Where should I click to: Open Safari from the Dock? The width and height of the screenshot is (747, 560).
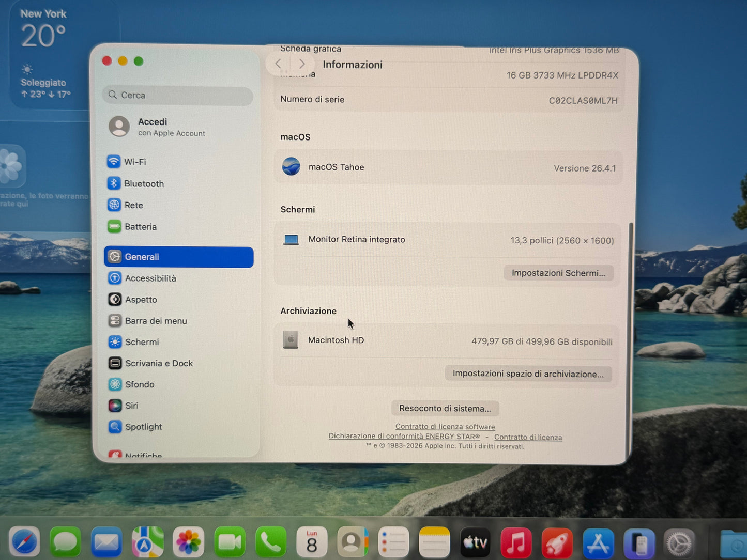point(24,542)
